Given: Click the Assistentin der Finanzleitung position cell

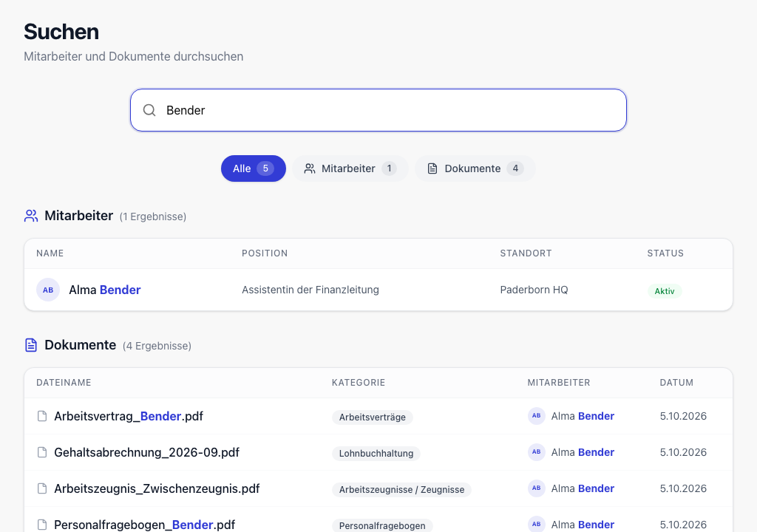Looking at the screenshot, I should (x=310, y=290).
